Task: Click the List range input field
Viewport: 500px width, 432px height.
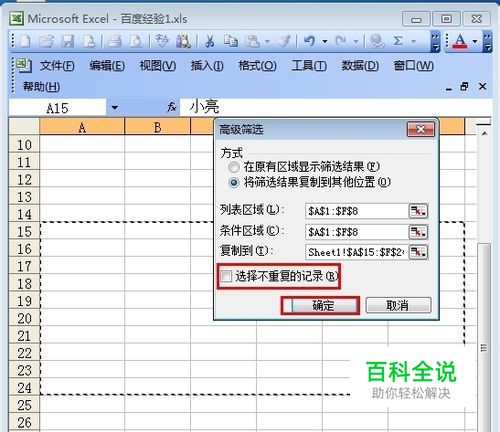Action: pos(356,211)
